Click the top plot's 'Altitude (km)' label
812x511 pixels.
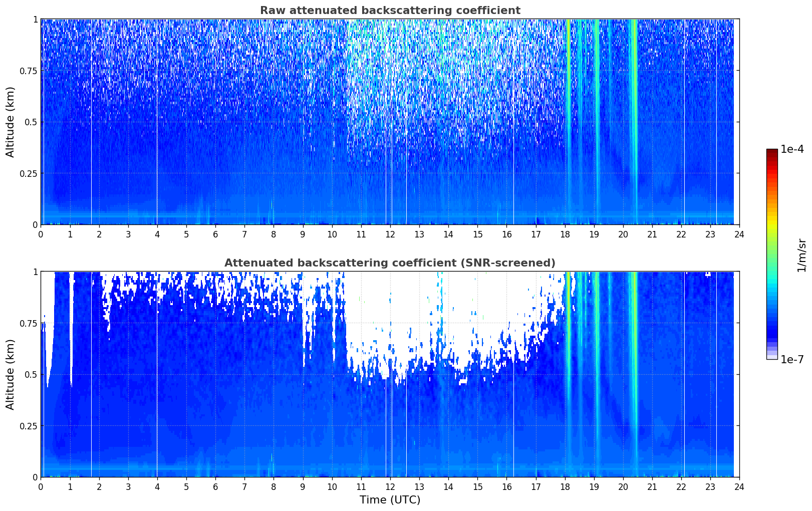pyautogui.click(x=11, y=122)
